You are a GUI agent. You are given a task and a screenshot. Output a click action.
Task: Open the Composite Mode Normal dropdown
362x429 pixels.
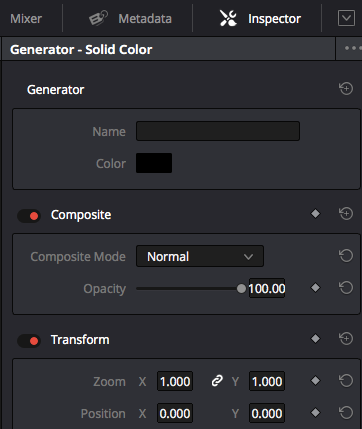click(200, 256)
